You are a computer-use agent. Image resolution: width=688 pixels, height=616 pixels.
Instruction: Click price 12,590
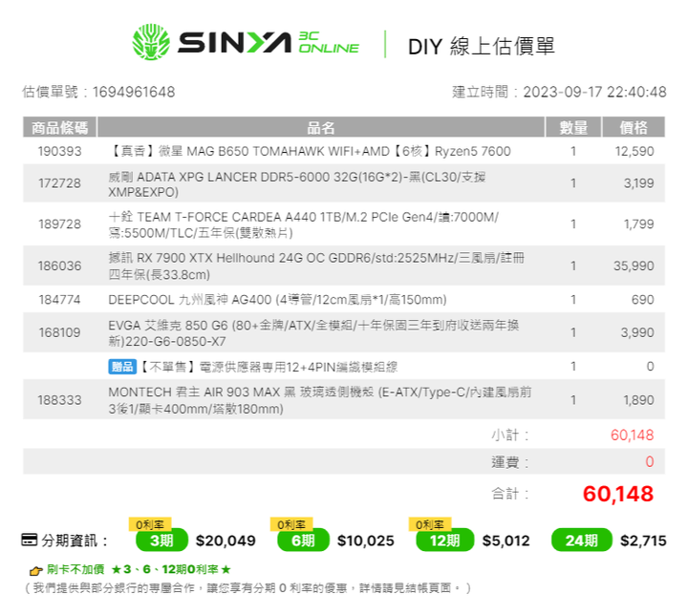634,151
